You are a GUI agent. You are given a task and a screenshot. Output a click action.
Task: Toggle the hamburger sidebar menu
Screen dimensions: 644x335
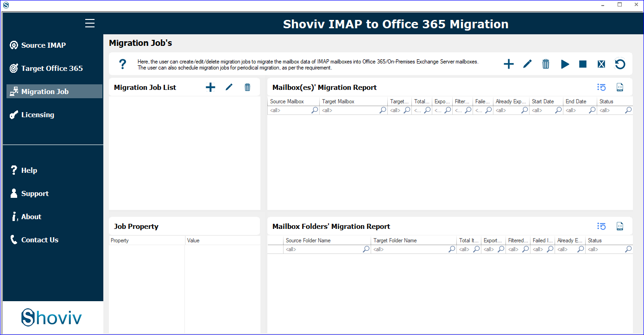coord(90,23)
